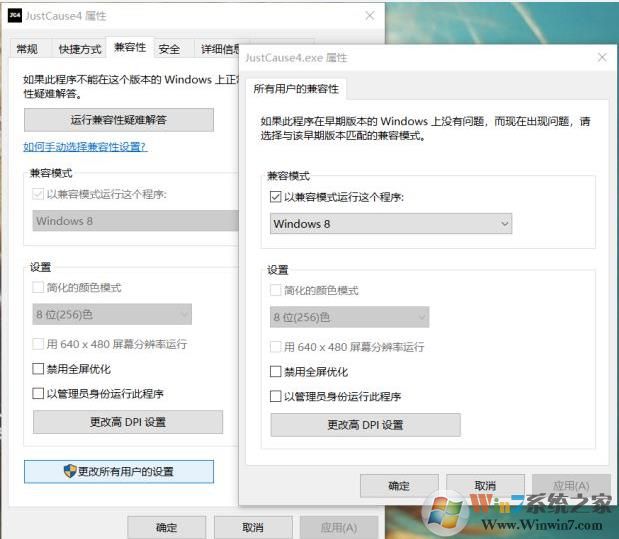Image resolution: width=619 pixels, height=539 pixels.
Task: Click the 所有用户的兼容性 tab
Action: (x=296, y=89)
